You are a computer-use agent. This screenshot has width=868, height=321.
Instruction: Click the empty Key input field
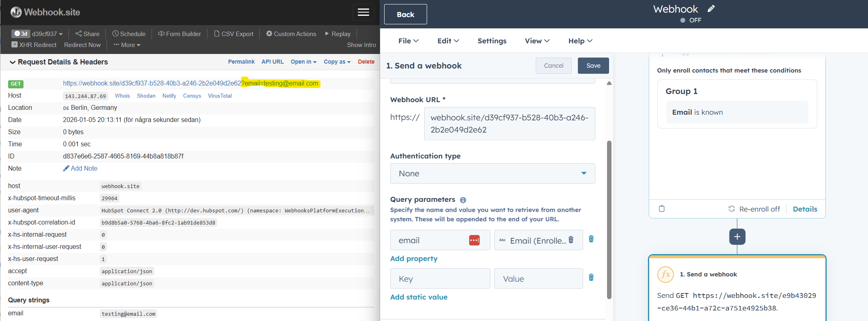point(440,278)
